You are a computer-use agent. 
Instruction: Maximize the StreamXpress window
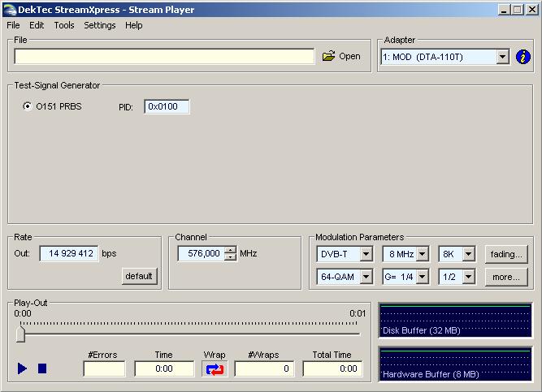point(518,9)
